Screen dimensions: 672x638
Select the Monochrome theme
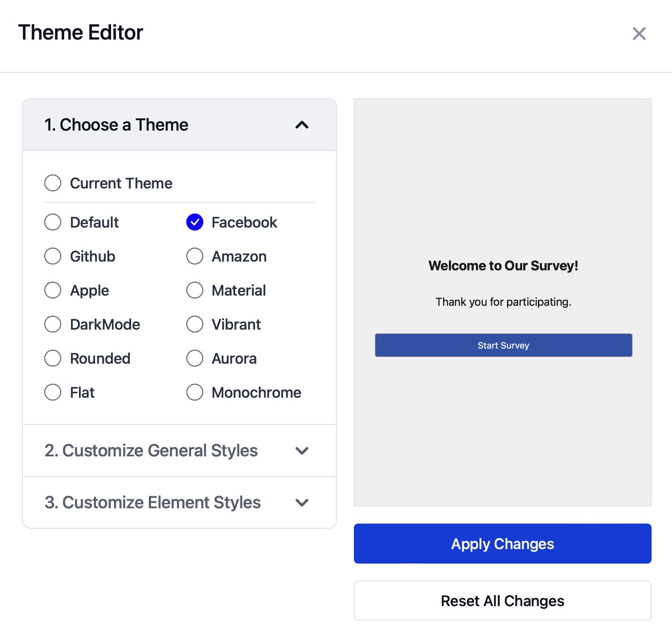[x=194, y=392]
